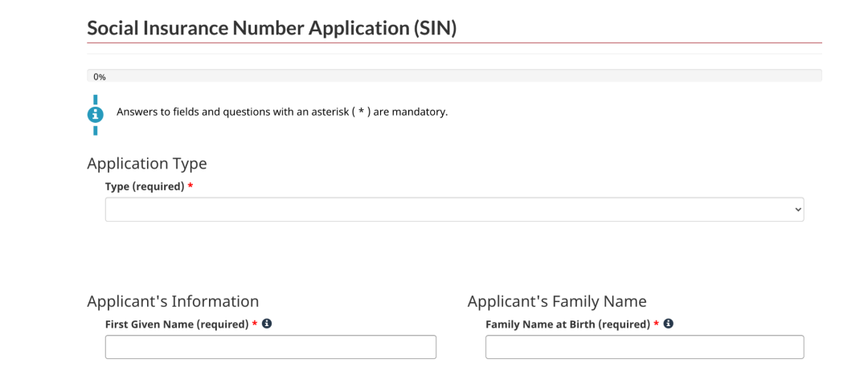The height and width of the screenshot is (371, 868).
Task: Click the blue info circle beside mandatory notice
Action: point(95,115)
